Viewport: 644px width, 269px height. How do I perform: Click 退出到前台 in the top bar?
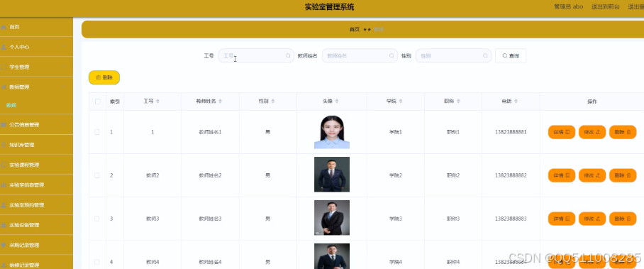pos(606,6)
